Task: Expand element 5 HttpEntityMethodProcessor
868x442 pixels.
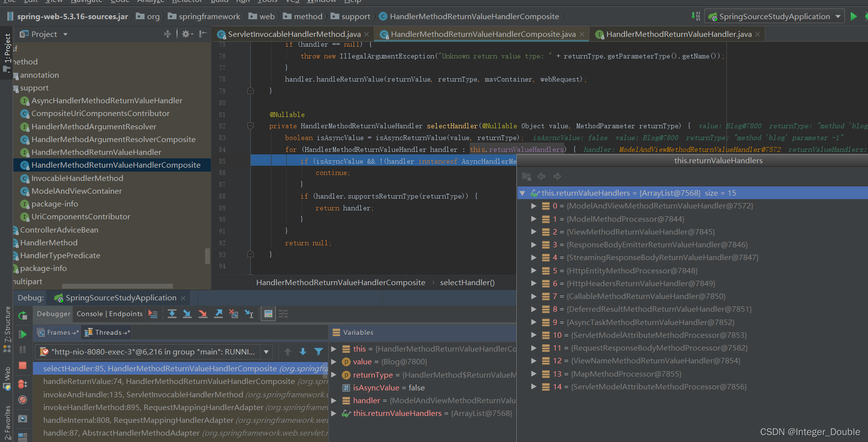Action: coord(534,270)
